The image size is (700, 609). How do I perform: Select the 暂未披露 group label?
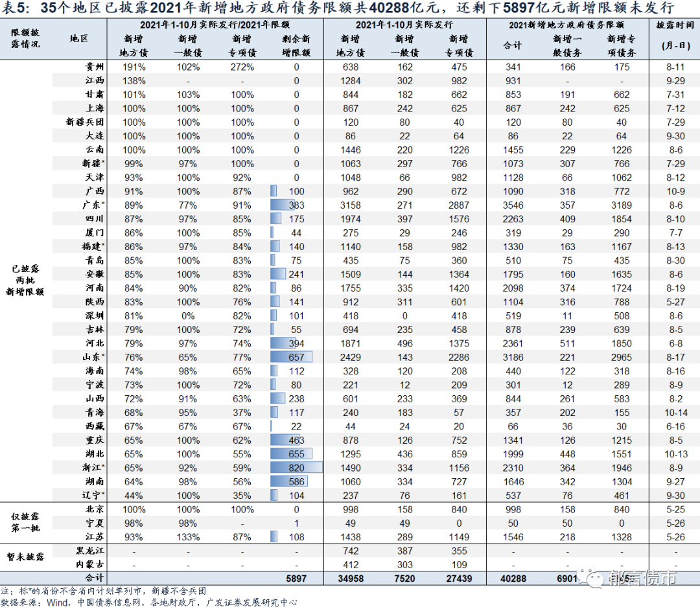click(x=25, y=557)
